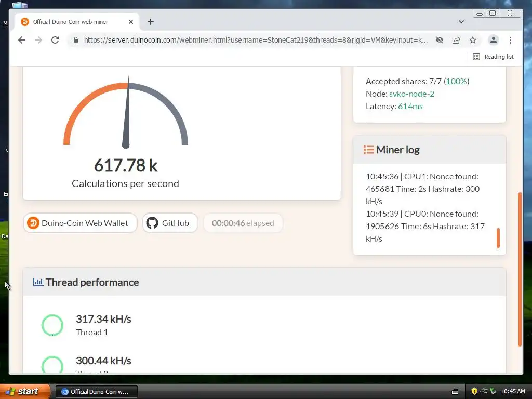Click the Thread 1 circular indicator
532x399 pixels.
[52, 325]
